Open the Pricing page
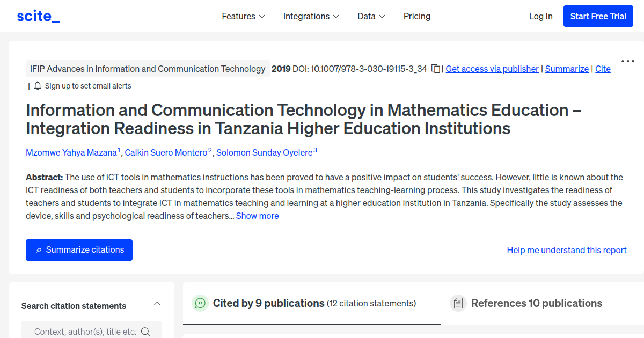The image size is (644, 338). click(x=417, y=16)
